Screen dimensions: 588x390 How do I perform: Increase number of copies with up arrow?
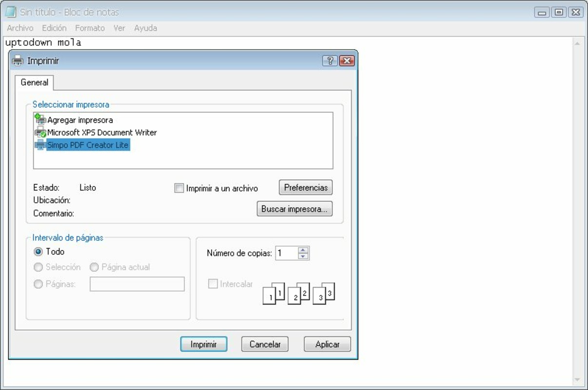pyautogui.click(x=303, y=250)
